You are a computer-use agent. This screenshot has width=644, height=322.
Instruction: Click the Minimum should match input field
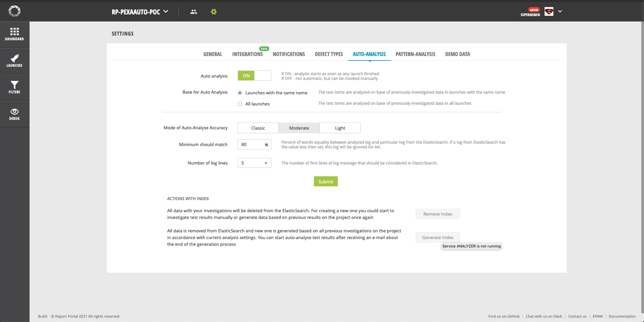click(254, 144)
